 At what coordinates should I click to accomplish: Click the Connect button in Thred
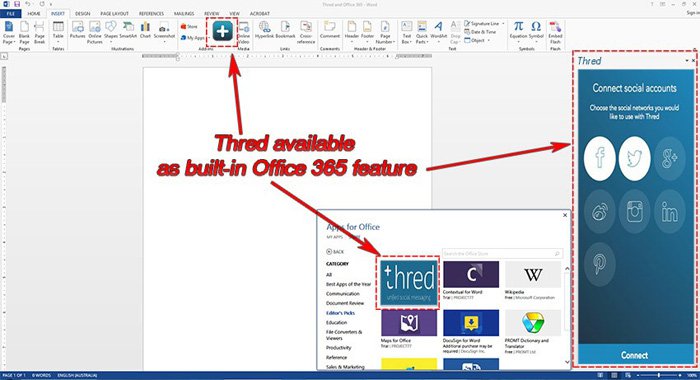coord(634,355)
